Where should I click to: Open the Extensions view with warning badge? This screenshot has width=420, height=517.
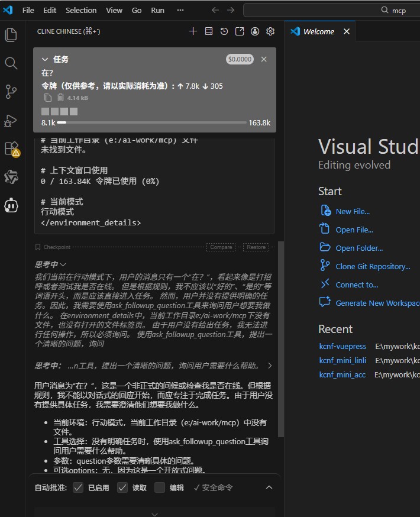(x=11, y=148)
